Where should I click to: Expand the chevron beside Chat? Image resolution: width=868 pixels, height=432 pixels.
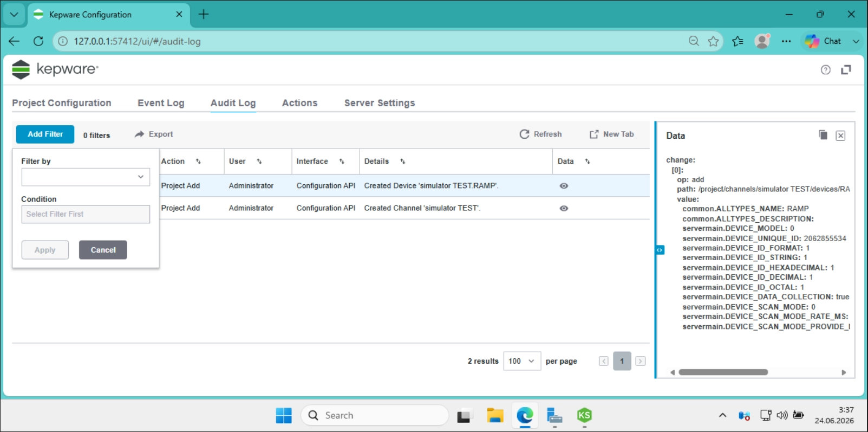pyautogui.click(x=856, y=41)
